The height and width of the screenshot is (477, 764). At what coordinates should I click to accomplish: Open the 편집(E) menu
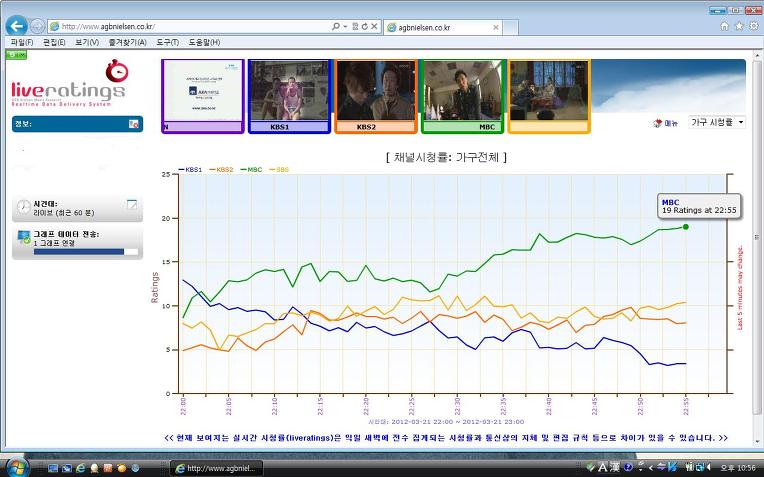tap(54, 42)
